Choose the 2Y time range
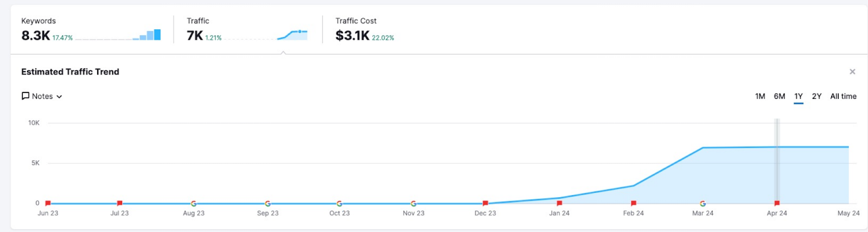This screenshot has height=232, width=868. [816, 96]
